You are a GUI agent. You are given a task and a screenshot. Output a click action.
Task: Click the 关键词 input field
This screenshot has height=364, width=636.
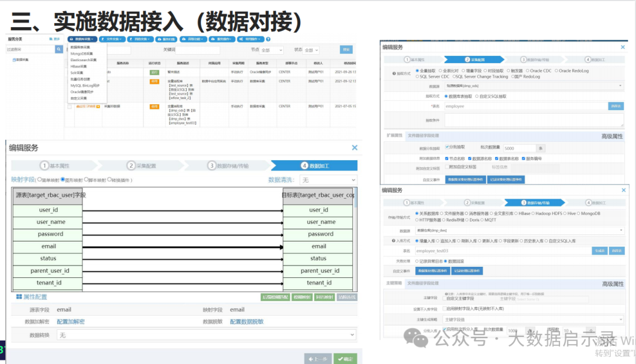point(197,50)
